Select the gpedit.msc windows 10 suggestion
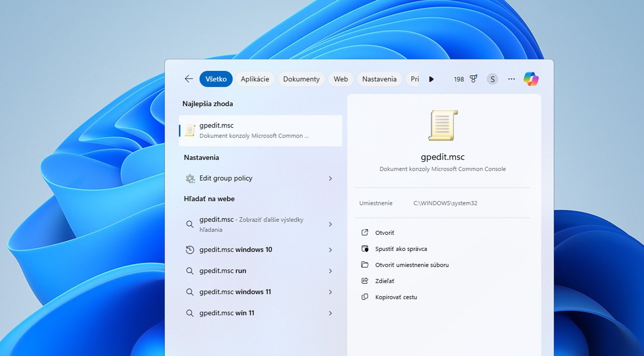 (260, 250)
